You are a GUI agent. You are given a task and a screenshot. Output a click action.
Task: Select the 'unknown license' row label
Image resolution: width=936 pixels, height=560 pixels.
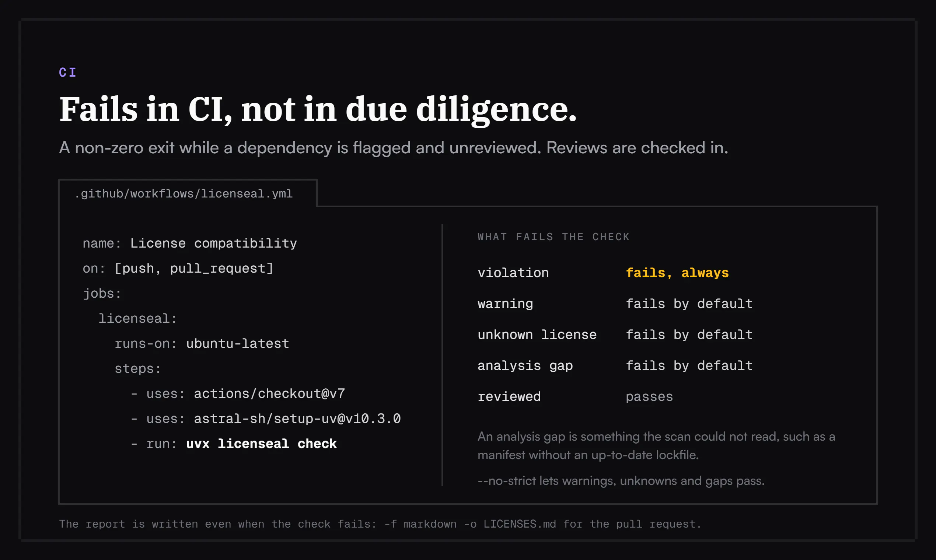coord(537,335)
